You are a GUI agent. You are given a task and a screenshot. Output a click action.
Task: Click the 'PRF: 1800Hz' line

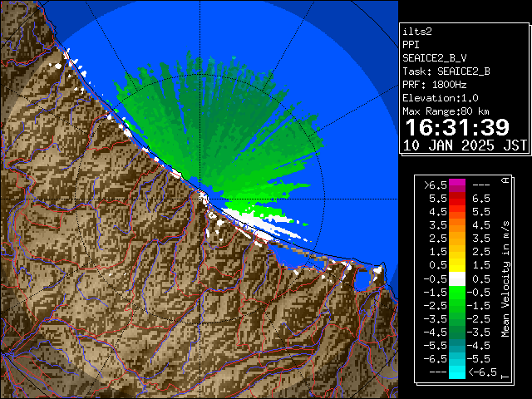pyautogui.click(x=435, y=85)
